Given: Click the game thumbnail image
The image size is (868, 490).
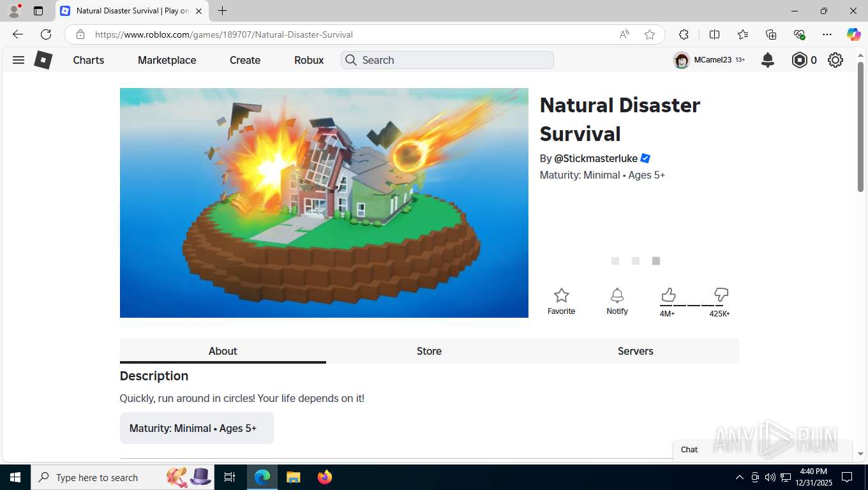Looking at the screenshot, I should coord(324,203).
